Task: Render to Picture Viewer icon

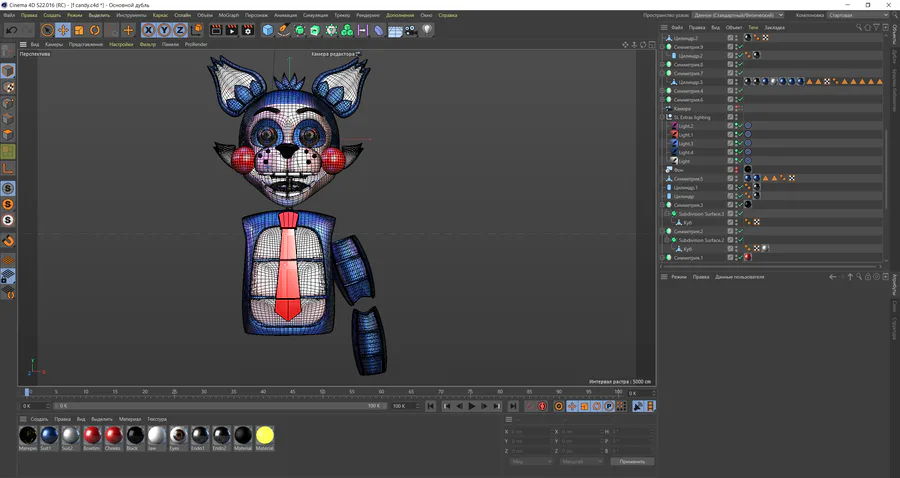Action: (x=232, y=30)
